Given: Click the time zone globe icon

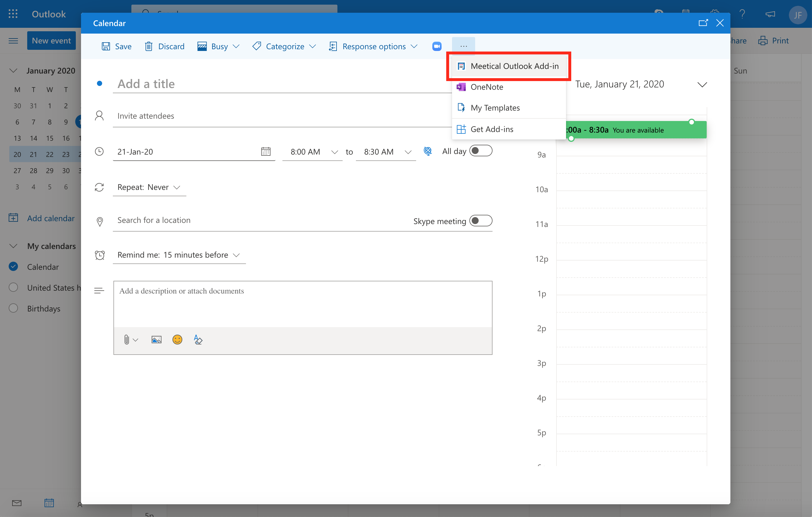Looking at the screenshot, I should (x=428, y=151).
